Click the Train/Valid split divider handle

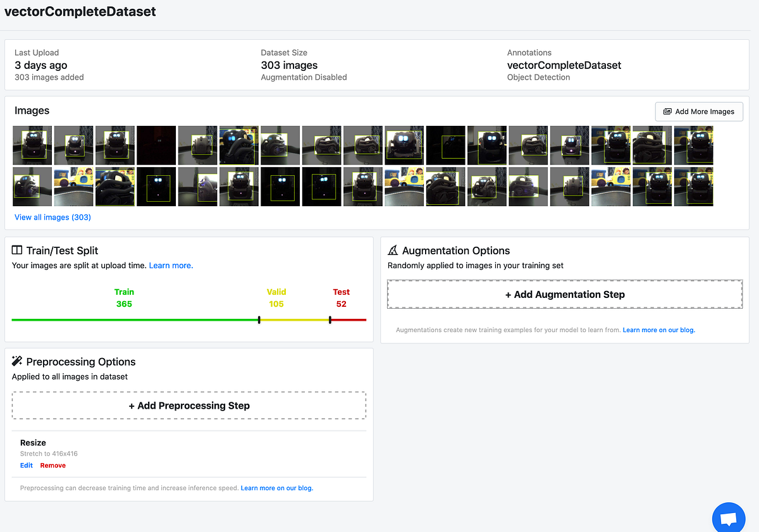(259, 320)
